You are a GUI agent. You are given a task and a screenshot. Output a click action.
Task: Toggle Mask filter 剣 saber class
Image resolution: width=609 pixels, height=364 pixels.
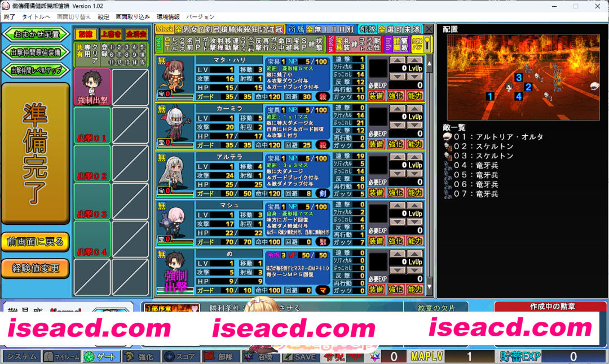click(209, 29)
